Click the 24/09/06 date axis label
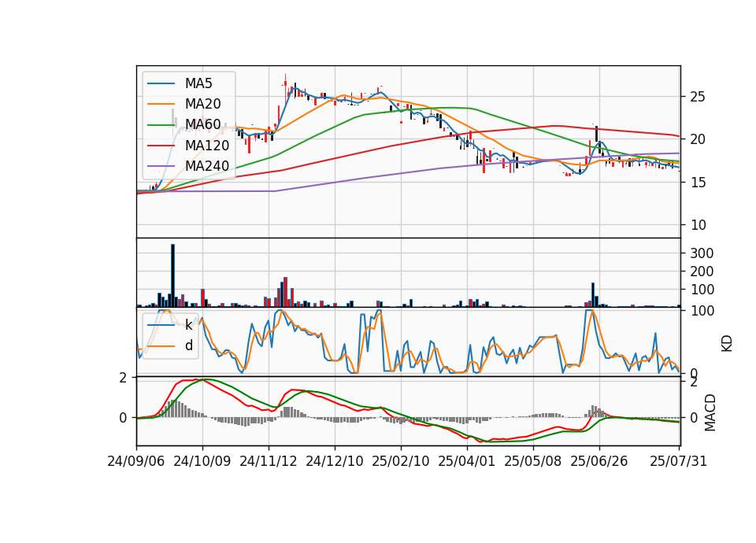This screenshot has width=756, height=543. coord(136,462)
